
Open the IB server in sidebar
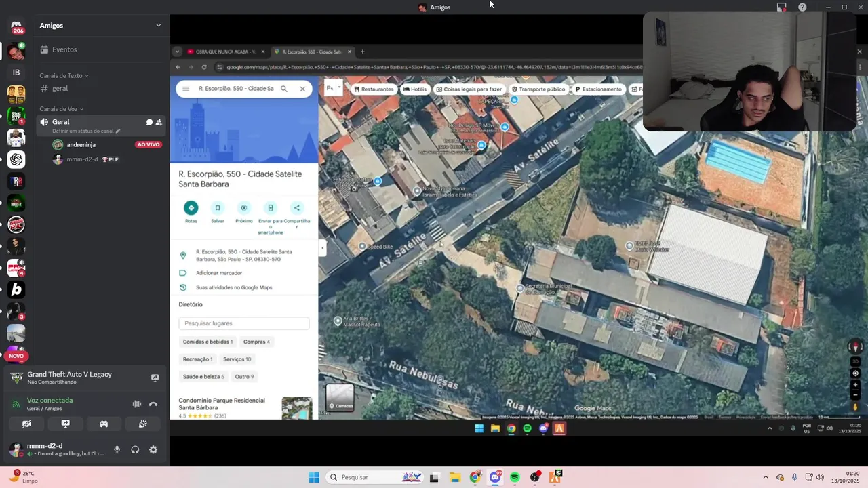16,73
